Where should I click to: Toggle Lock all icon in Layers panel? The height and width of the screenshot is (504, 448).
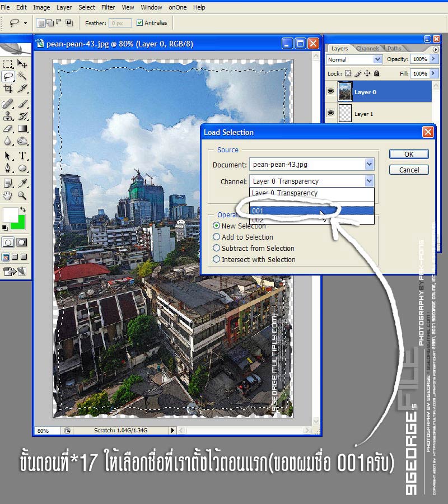[x=377, y=73]
